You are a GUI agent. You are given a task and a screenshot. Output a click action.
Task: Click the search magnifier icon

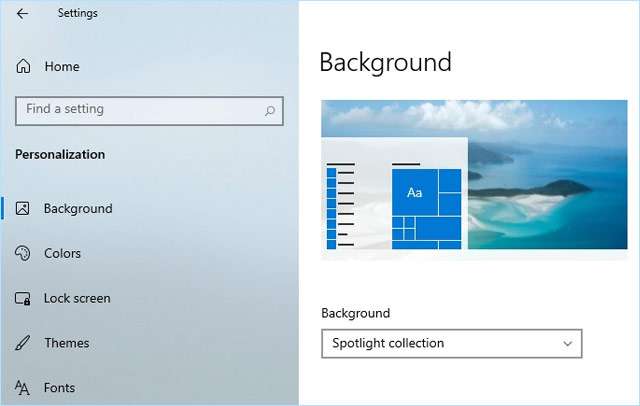[x=270, y=111]
